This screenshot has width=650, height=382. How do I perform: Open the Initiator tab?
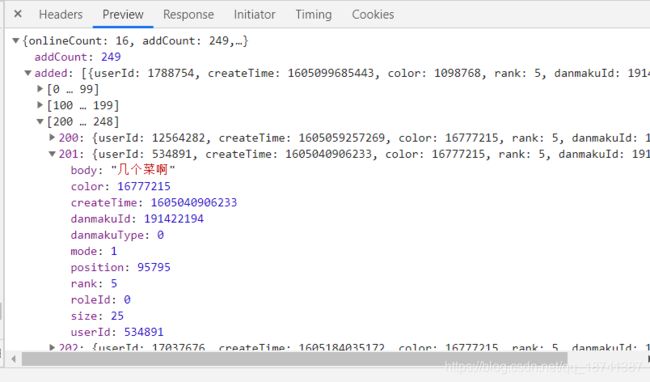coord(255,15)
